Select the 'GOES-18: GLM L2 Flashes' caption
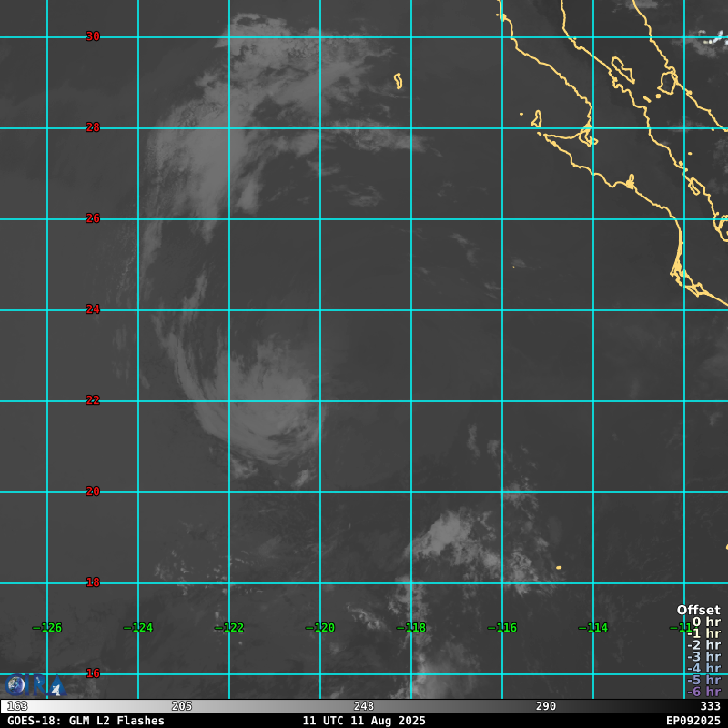 tap(86, 721)
